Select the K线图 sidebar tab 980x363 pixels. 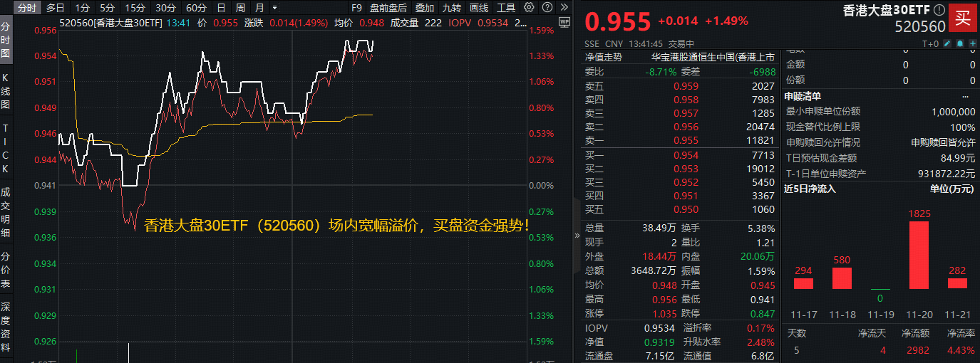pos(6,90)
